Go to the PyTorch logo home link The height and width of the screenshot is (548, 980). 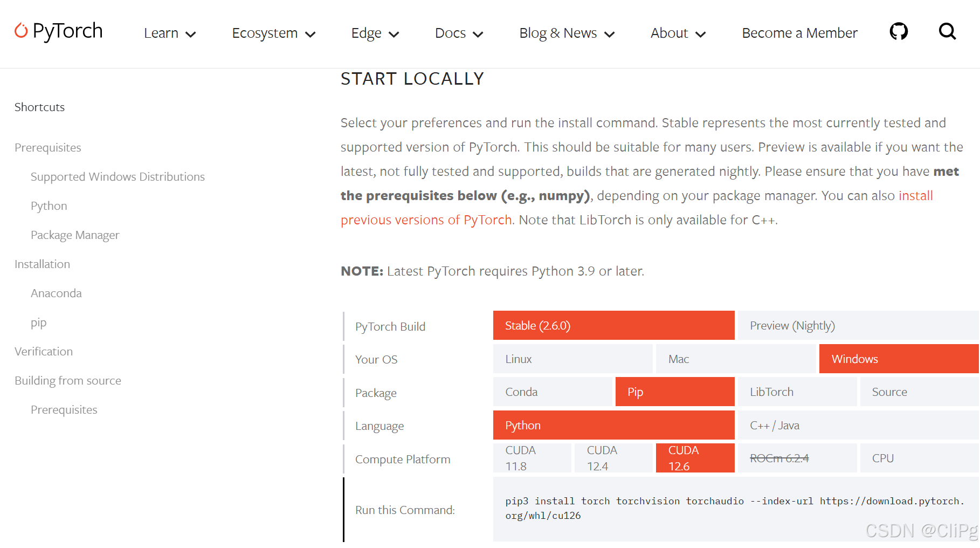pos(58,31)
